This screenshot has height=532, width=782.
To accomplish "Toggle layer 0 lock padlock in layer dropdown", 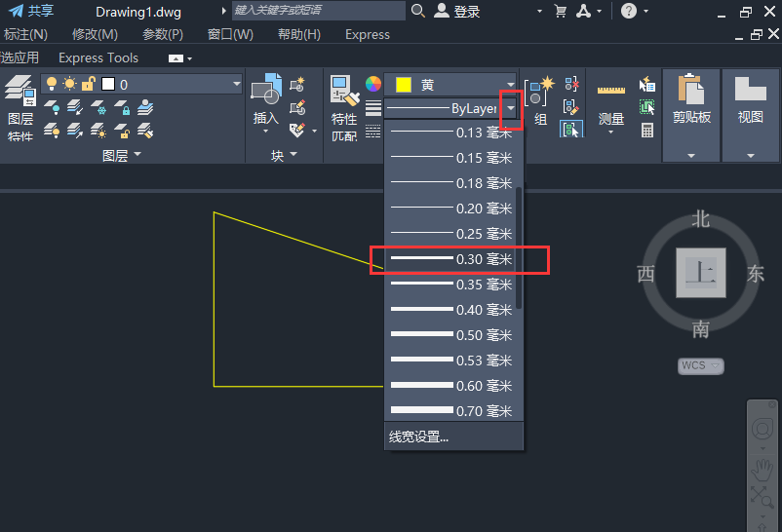I will (x=89, y=84).
